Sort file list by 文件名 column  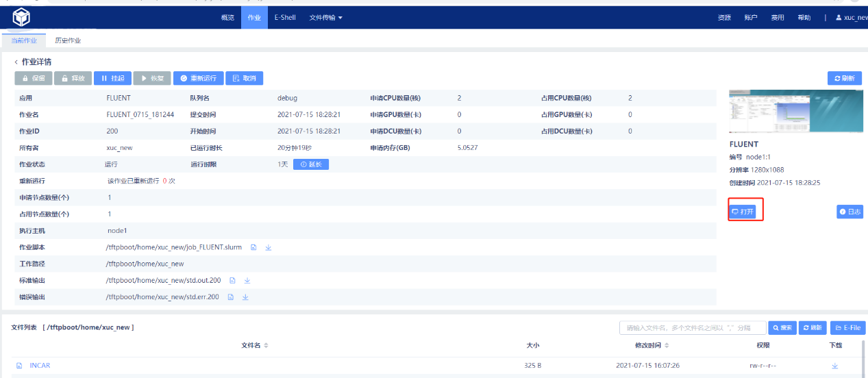click(266, 346)
